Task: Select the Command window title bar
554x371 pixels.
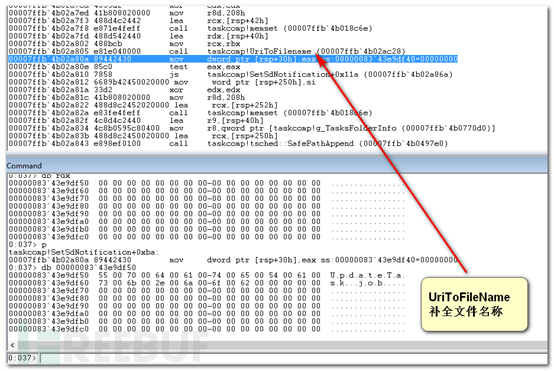Action: [x=277, y=165]
